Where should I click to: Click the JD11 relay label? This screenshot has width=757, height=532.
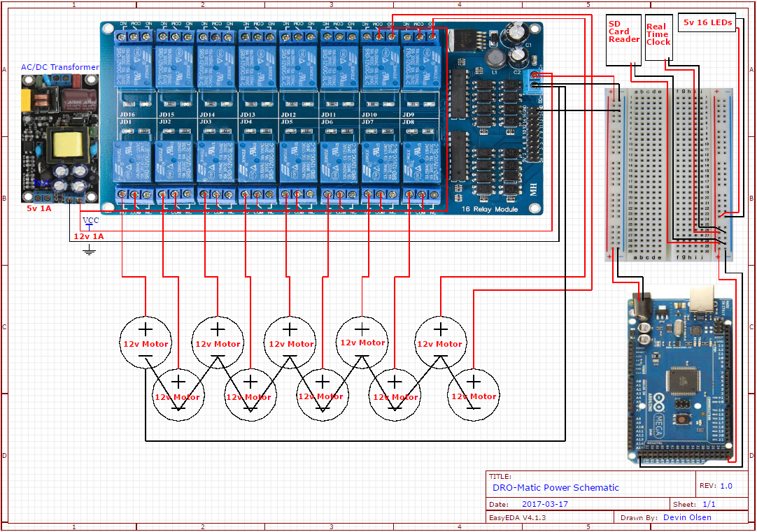coord(328,115)
